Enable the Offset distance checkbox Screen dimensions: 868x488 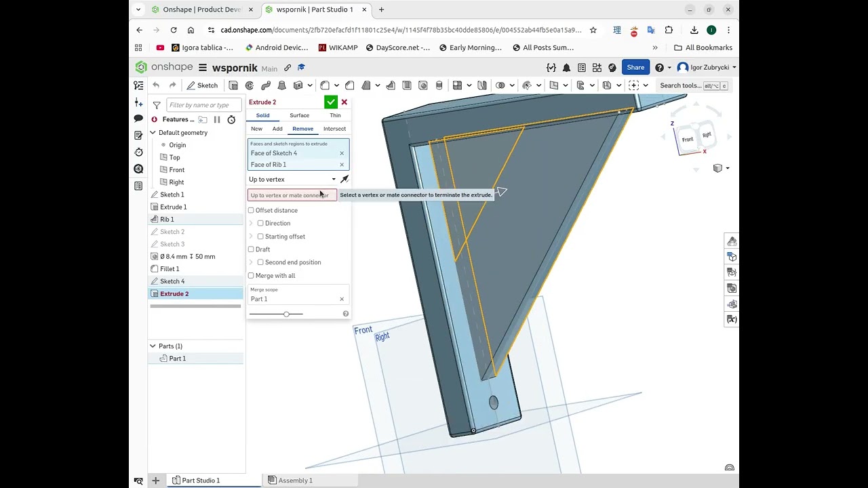pyautogui.click(x=251, y=210)
